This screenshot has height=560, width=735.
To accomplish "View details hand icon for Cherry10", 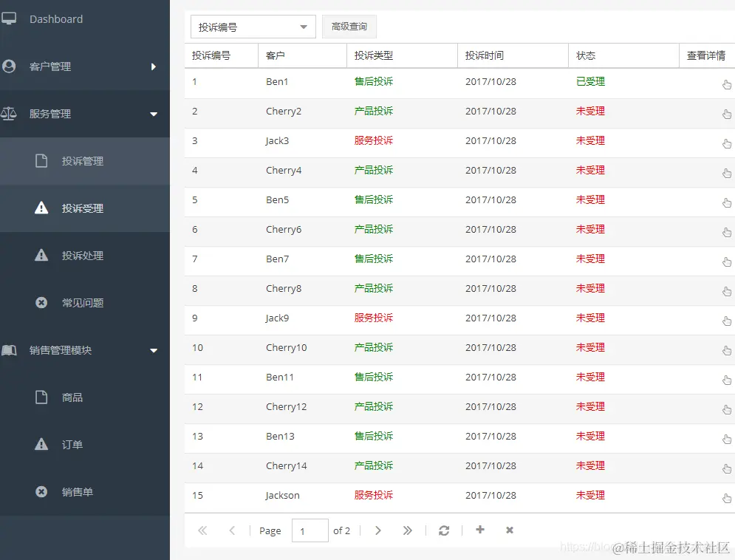I will (x=727, y=350).
